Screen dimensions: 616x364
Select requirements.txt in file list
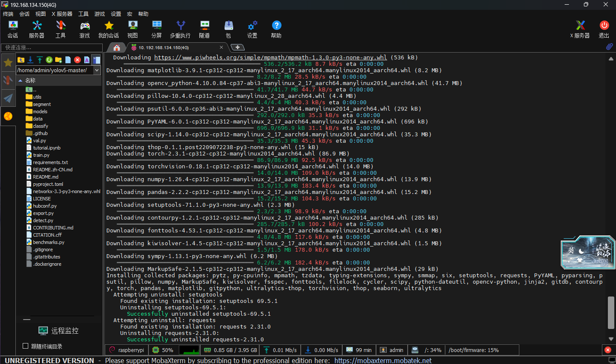click(50, 162)
